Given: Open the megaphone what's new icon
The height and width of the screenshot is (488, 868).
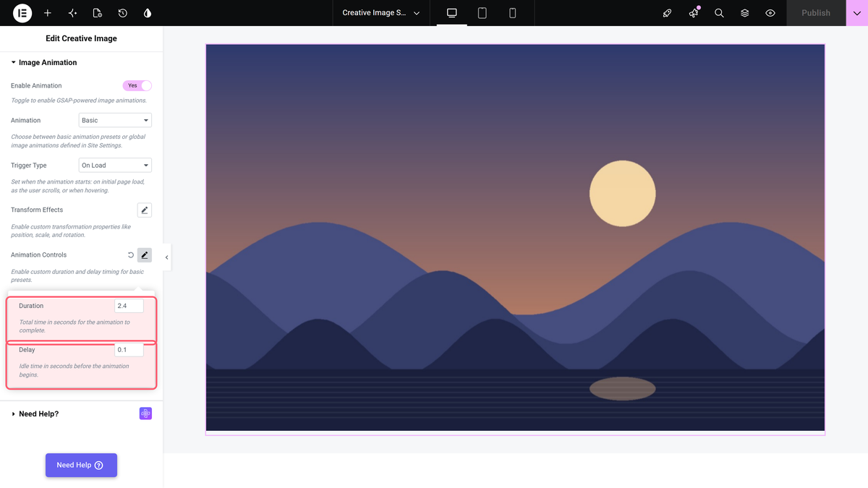Looking at the screenshot, I should (694, 13).
